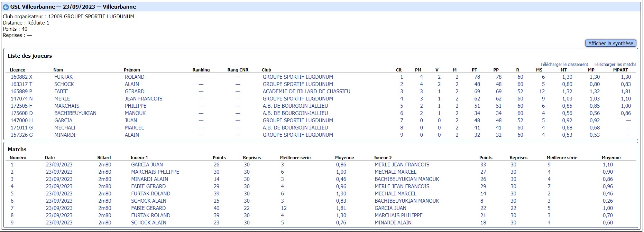Click Meilleure série 12 in match 7

[x=284, y=208]
